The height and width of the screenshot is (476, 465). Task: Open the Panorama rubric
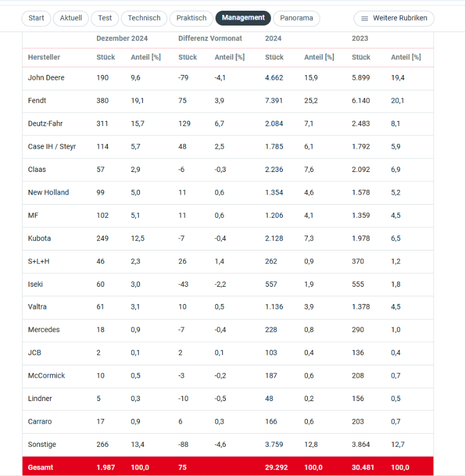point(297,18)
